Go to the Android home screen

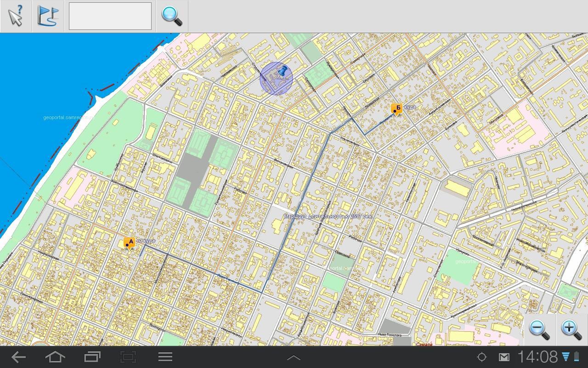pyautogui.click(x=55, y=357)
